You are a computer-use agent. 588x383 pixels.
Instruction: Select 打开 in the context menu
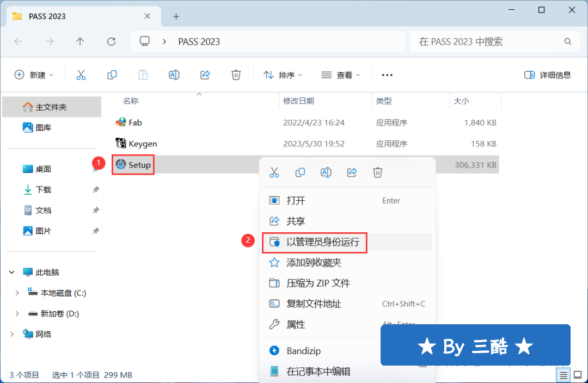tap(347, 201)
